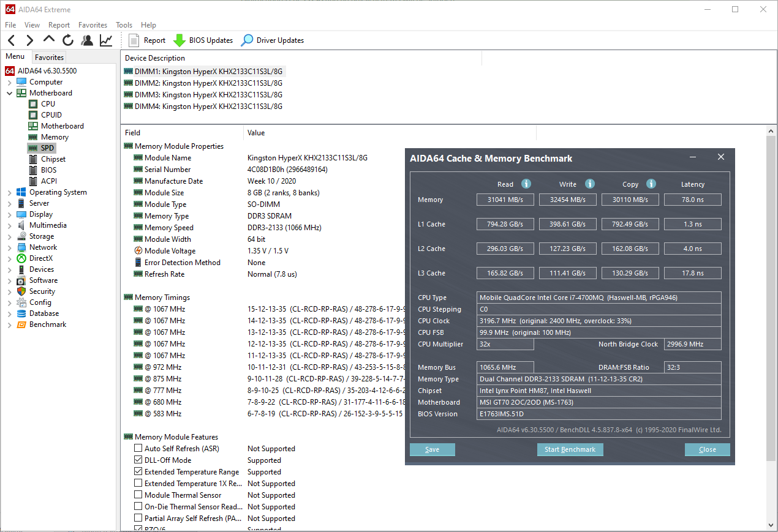Click the Report toolbar button
Screen dimensions: 778x532
click(x=147, y=40)
